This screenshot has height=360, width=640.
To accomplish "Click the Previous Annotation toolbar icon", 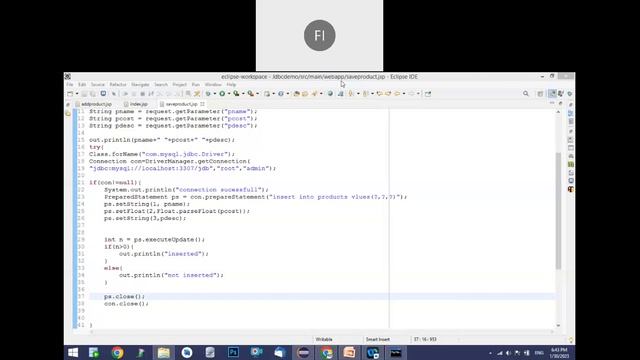I will pos(365,94).
